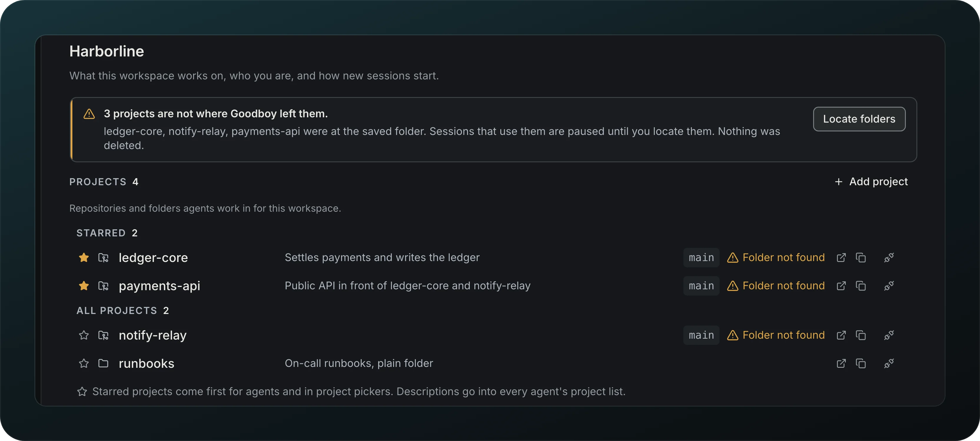Click the banner's warning triangle icon

point(89,114)
